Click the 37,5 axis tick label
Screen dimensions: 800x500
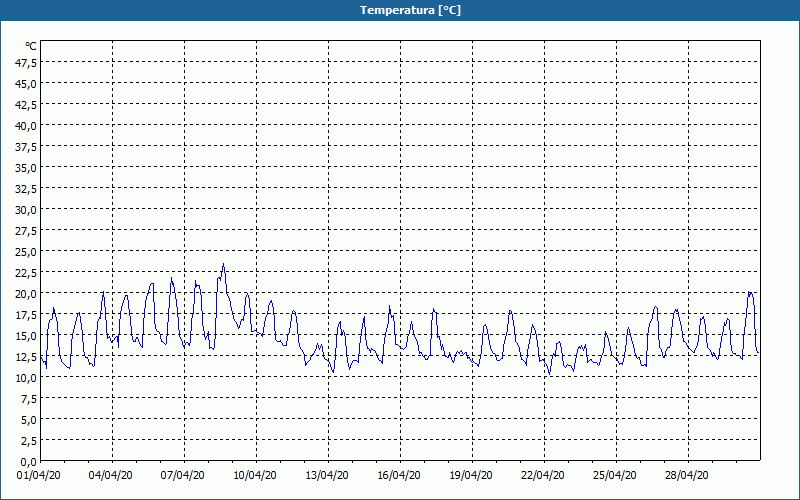pyautogui.click(x=26, y=146)
